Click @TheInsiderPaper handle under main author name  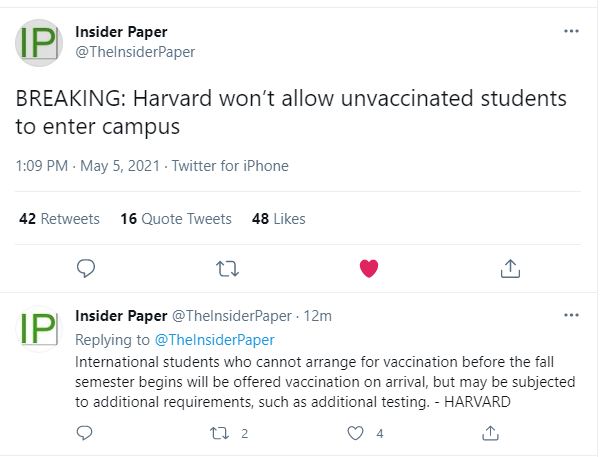click(x=135, y=52)
